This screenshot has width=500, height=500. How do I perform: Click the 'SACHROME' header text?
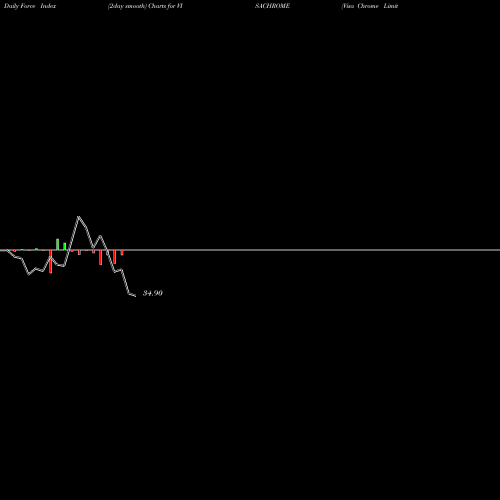point(272,6)
